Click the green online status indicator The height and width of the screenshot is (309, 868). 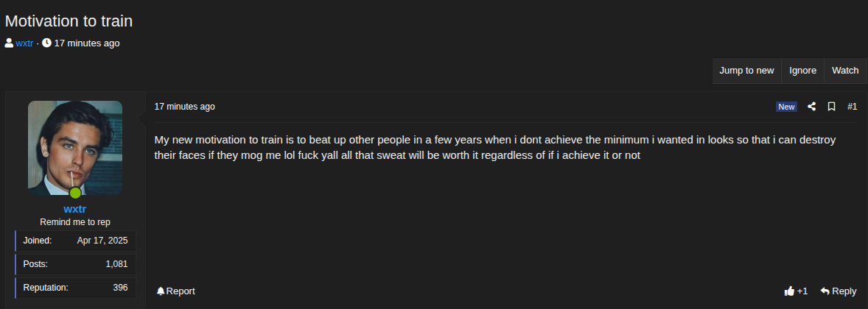point(75,193)
